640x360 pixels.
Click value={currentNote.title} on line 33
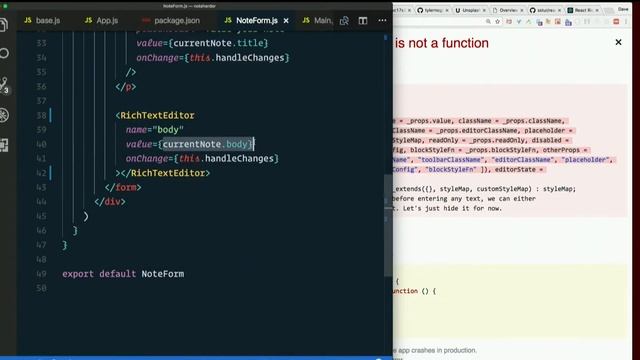click(x=202, y=43)
